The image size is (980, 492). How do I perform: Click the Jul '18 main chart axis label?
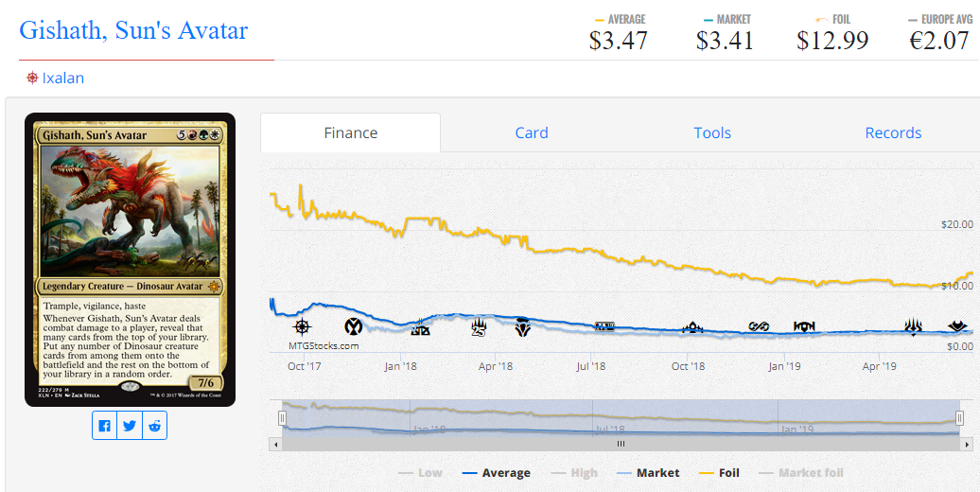pos(590,366)
